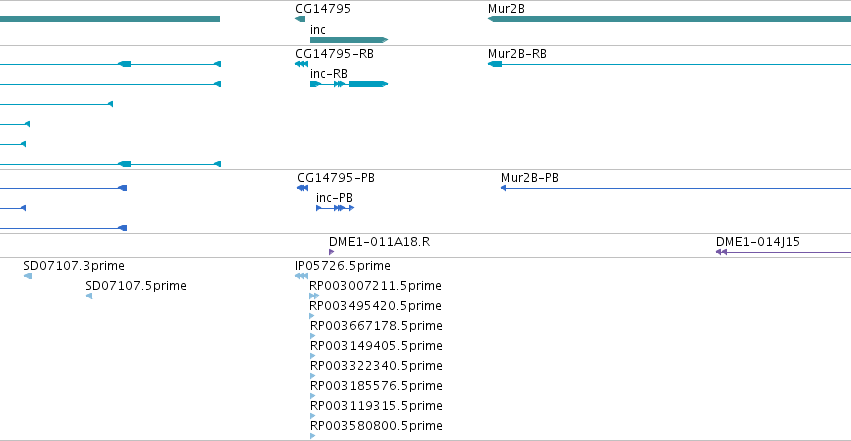Click the DME1-014J15 double arrow feature
The width and height of the screenshot is (851, 441).
[783, 252]
